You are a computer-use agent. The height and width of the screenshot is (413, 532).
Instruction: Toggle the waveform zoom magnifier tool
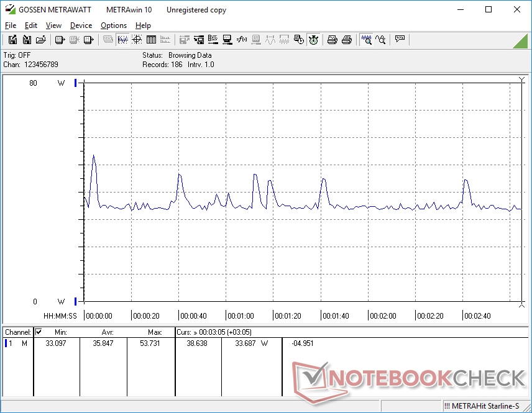(x=367, y=40)
